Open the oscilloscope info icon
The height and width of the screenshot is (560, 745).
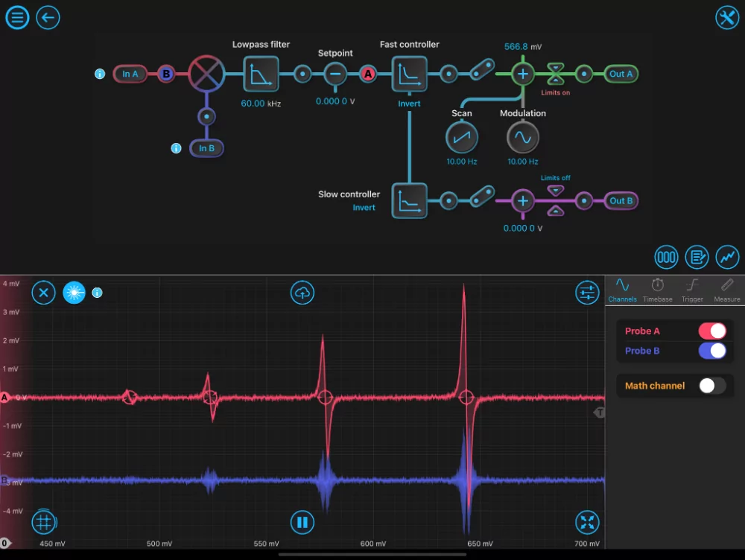tap(97, 293)
